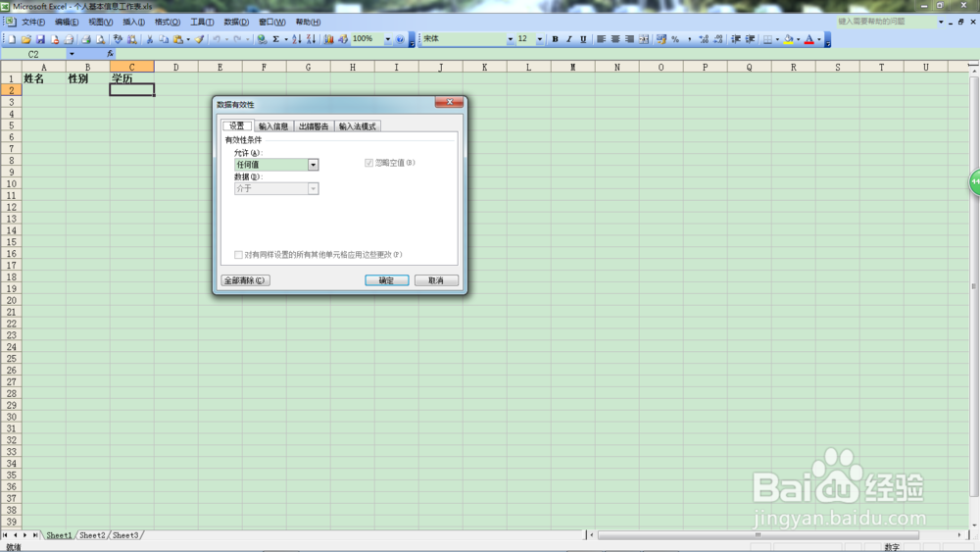Click Merge and Center icon
Viewport: 980px width, 552px height.
tap(644, 39)
